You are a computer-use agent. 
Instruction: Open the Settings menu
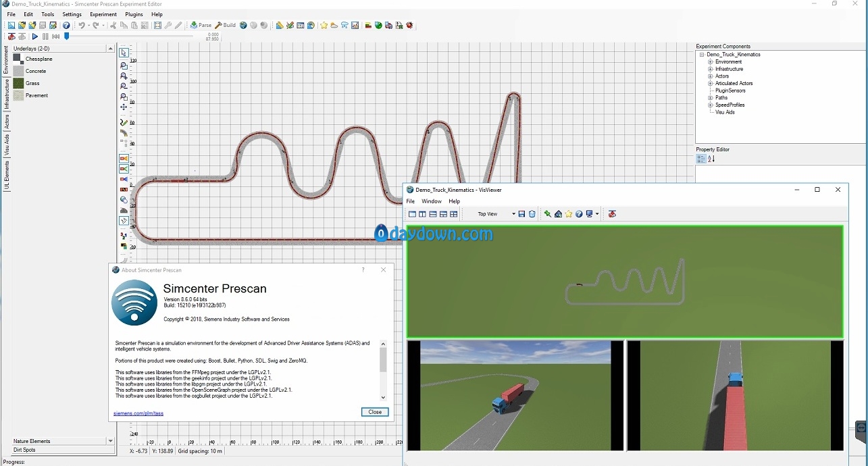point(72,14)
